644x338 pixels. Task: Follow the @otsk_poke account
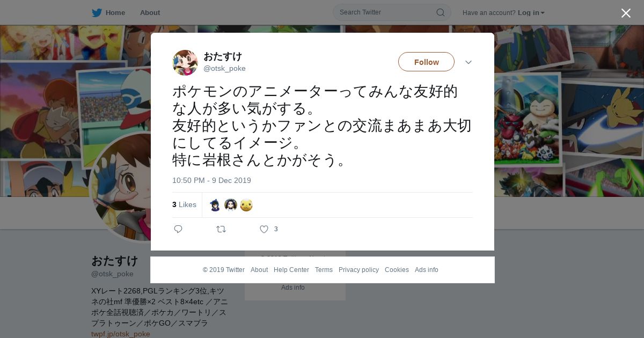[426, 62]
